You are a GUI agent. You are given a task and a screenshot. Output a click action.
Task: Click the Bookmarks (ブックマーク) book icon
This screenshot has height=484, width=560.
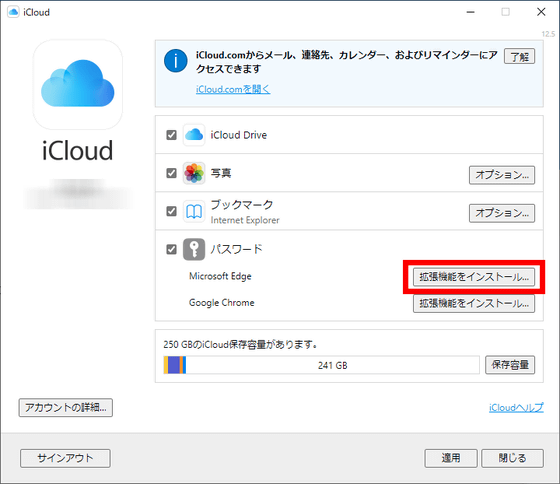click(194, 211)
